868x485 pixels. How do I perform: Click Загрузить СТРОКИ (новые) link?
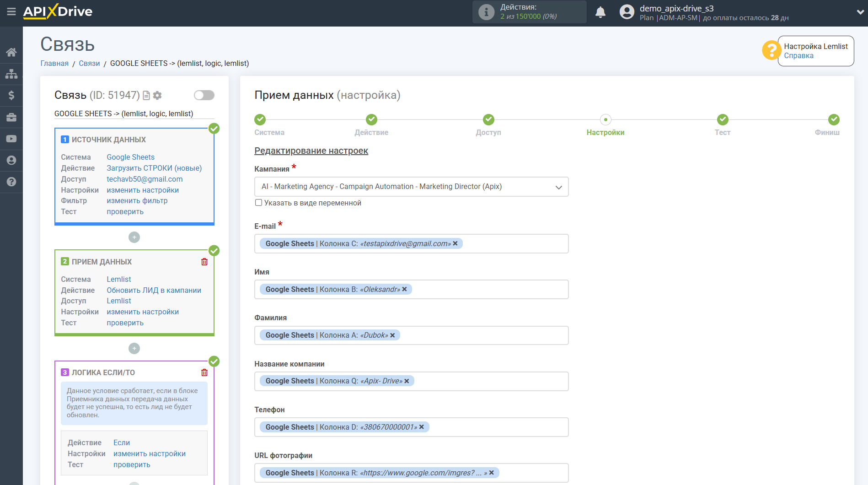[x=154, y=168]
